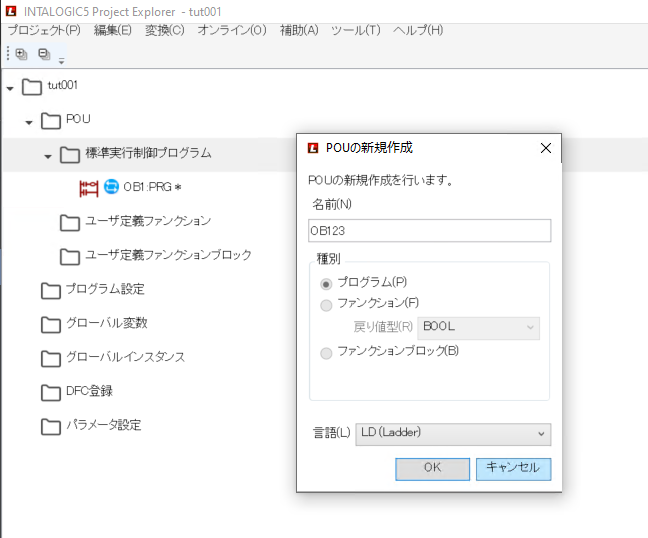The height and width of the screenshot is (538, 648).
Task: Open the オンライン(O) menu
Action: (232, 30)
